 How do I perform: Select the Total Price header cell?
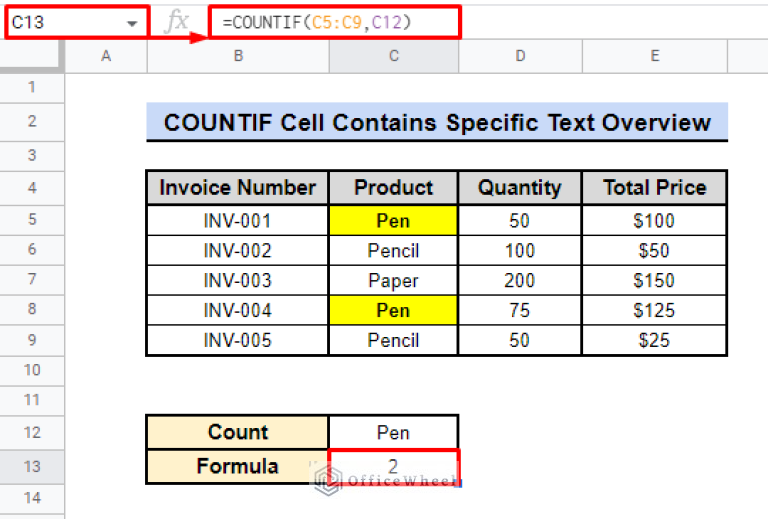pos(654,188)
